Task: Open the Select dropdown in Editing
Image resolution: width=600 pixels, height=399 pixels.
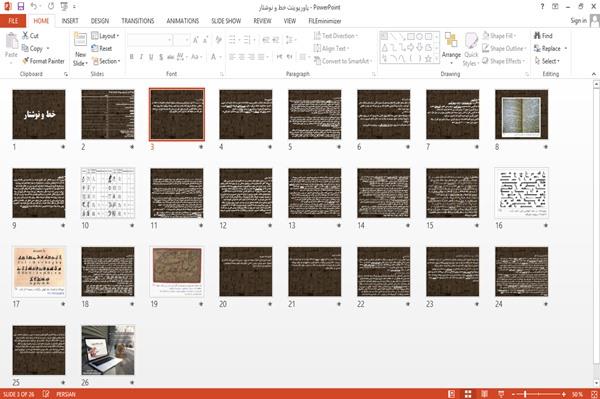Action: tap(547, 61)
